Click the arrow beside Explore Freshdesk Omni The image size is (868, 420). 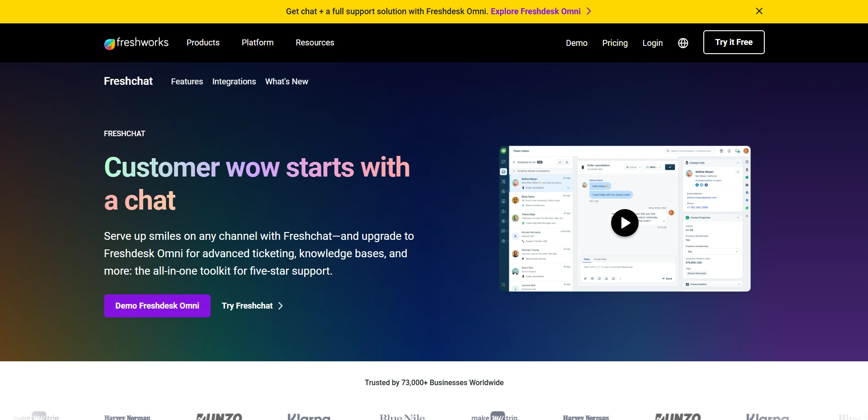[x=589, y=11]
